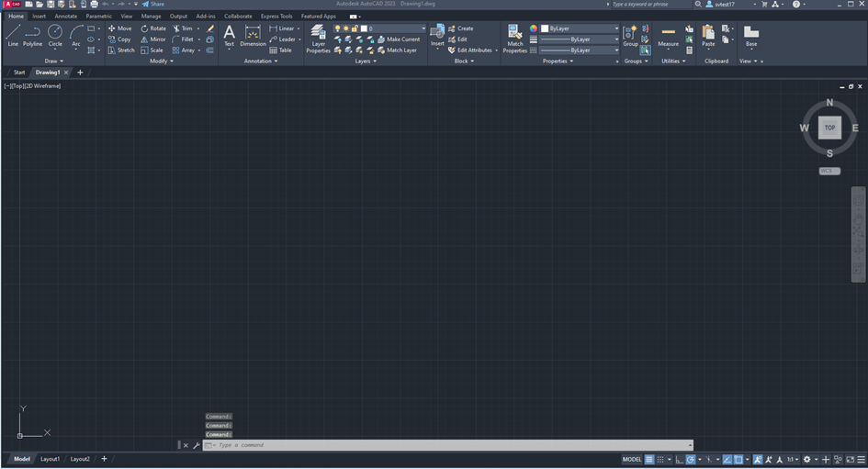Click the Match Properties tool
This screenshot has width=868, height=469.
(514, 39)
